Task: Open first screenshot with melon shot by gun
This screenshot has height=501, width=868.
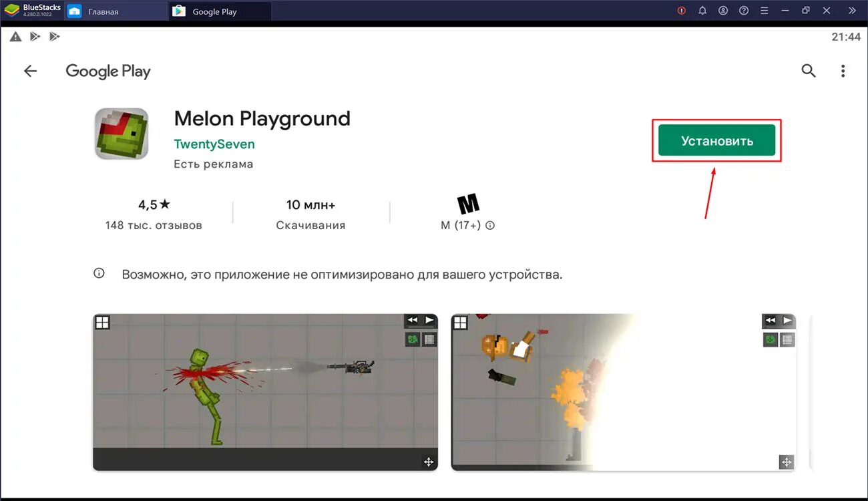Action: pos(265,392)
